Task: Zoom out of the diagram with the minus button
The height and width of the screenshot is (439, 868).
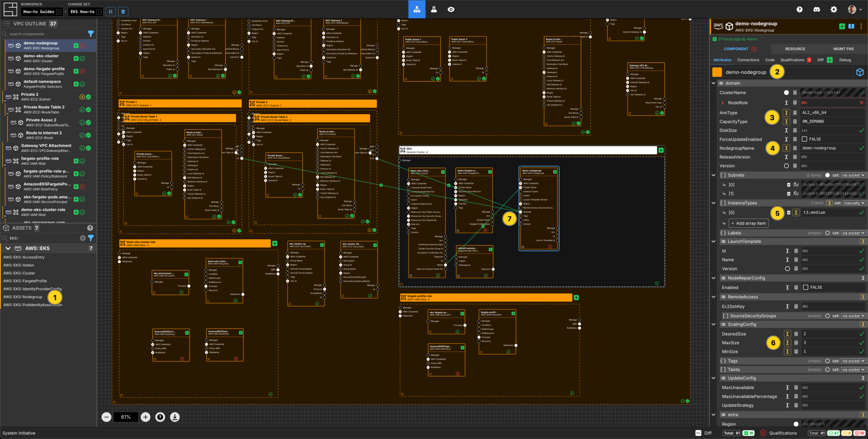Action: pyautogui.click(x=106, y=417)
